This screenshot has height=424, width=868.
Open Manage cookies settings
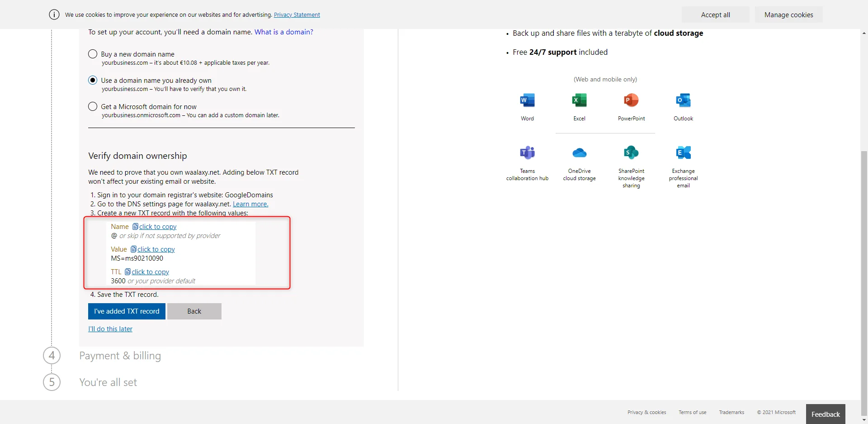[x=788, y=15]
